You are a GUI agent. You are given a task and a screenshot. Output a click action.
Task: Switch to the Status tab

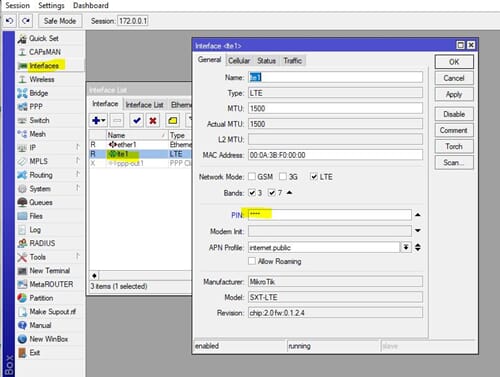coord(266,61)
